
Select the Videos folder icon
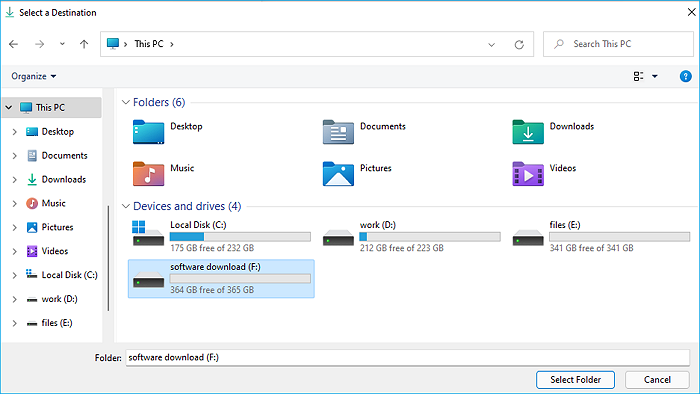pyautogui.click(x=528, y=174)
